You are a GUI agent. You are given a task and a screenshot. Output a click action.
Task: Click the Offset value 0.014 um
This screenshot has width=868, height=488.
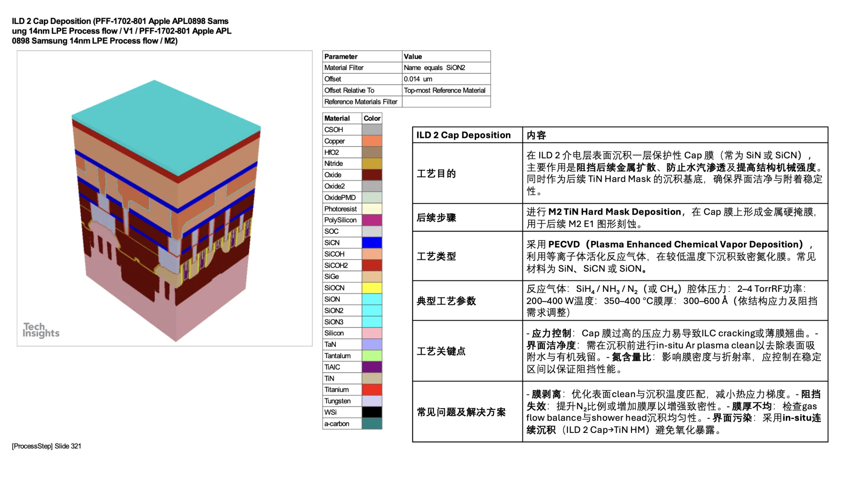[x=418, y=79]
